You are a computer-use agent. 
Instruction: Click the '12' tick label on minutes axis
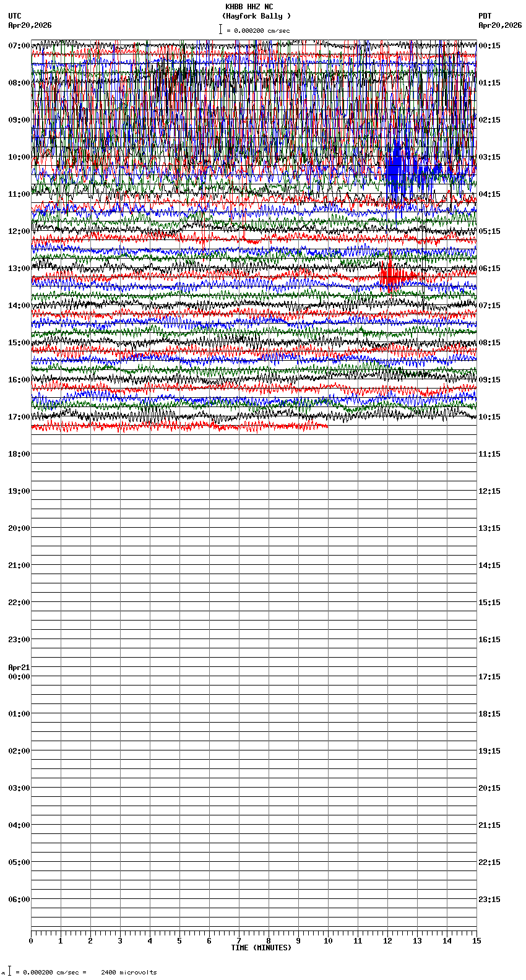387,941
